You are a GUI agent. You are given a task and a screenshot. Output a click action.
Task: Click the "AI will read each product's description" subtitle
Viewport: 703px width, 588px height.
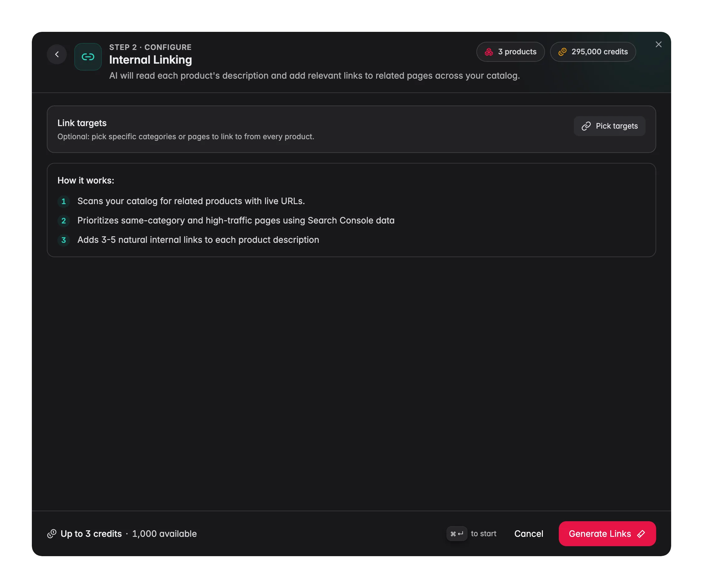click(314, 76)
